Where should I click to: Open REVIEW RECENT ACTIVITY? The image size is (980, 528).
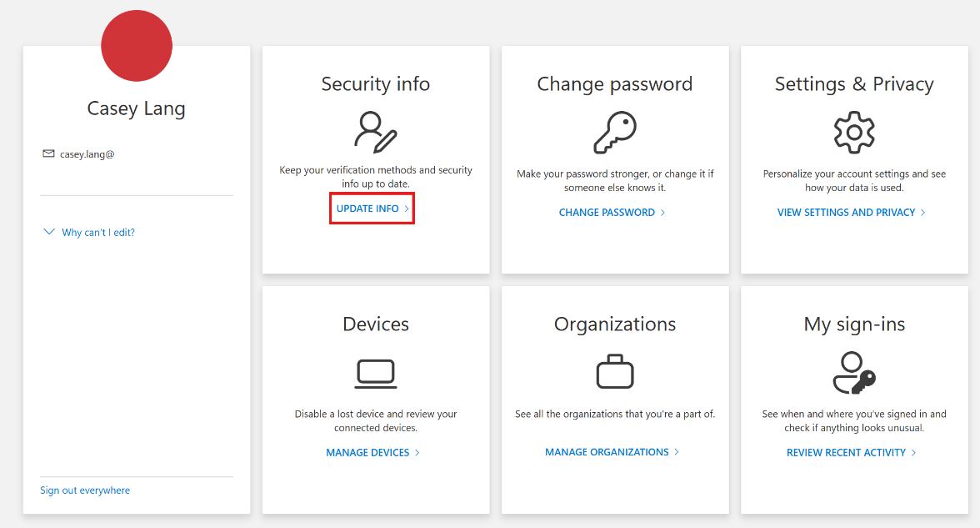point(845,452)
